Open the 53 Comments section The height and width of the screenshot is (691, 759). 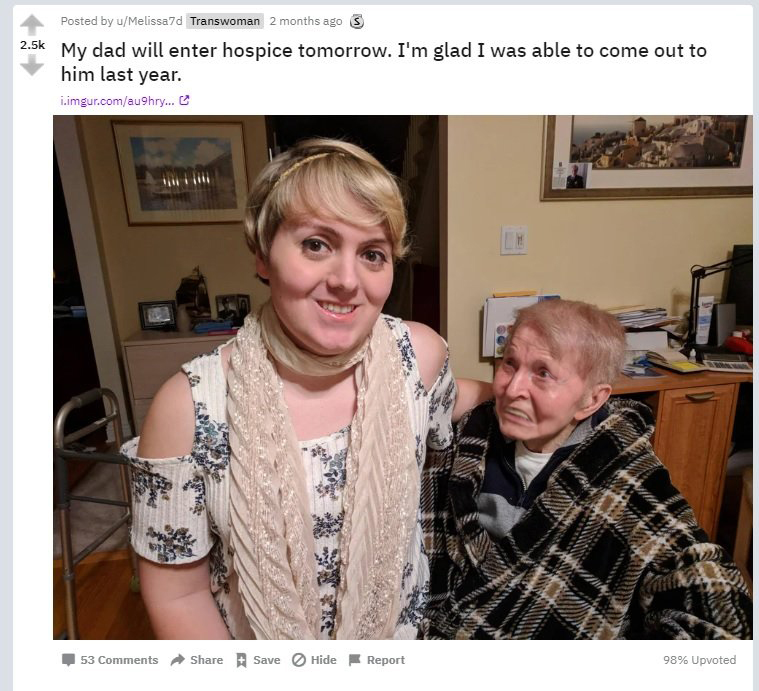pyautogui.click(x=119, y=660)
